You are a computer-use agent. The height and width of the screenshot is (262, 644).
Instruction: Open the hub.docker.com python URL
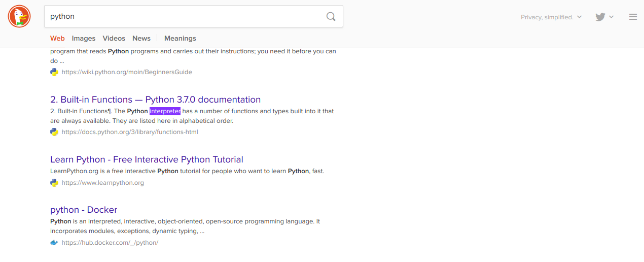tap(110, 243)
